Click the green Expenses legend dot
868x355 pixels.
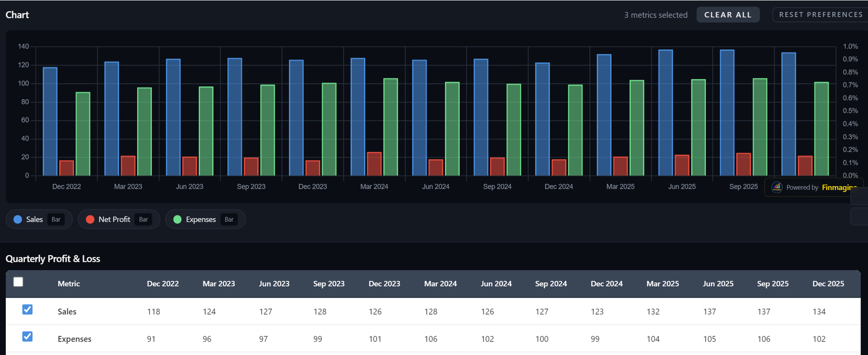pyautogui.click(x=178, y=219)
